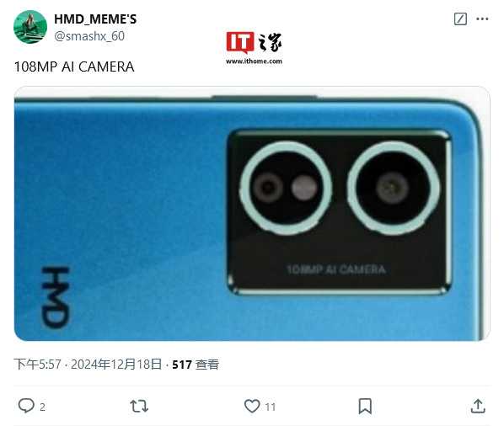Select the tweet text 108MP AI CAMERA
This screenshot has height=426, width=504.
74,67
